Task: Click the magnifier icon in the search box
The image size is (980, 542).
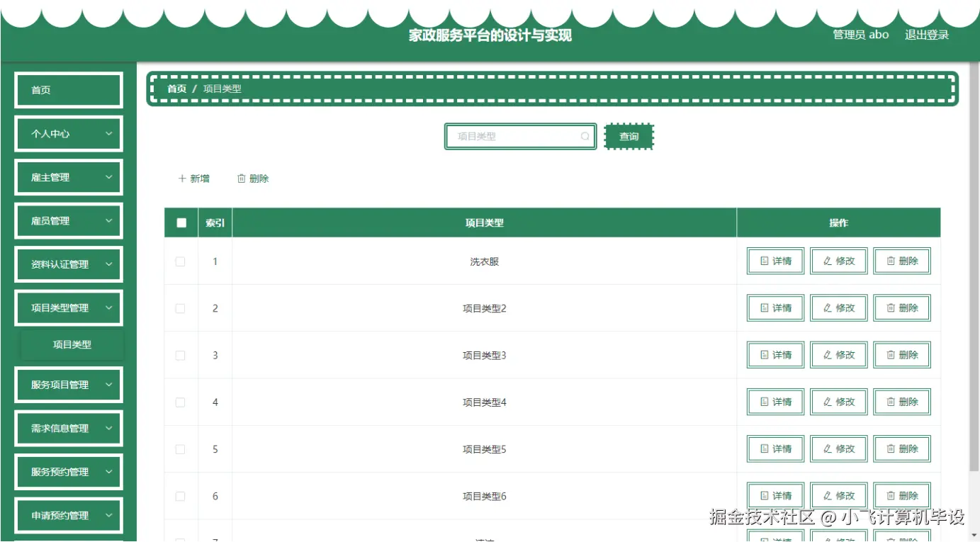Action: tap(585, 136)
